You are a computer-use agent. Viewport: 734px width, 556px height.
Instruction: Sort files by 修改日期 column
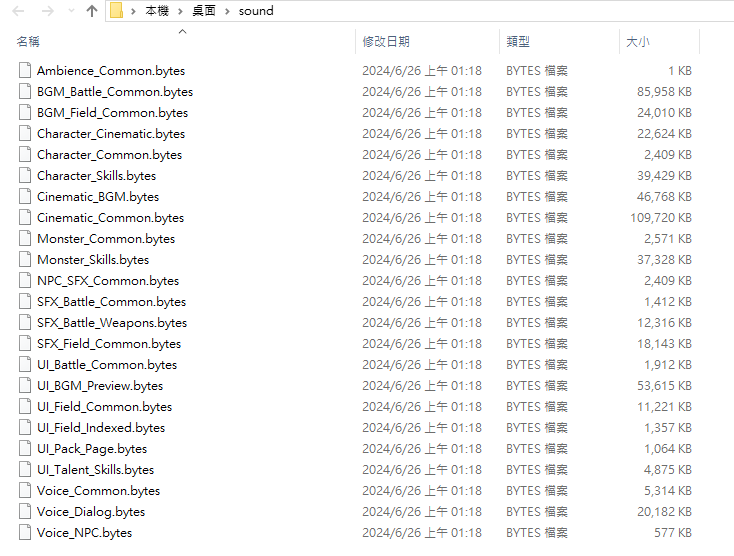(x=386, y=42)
